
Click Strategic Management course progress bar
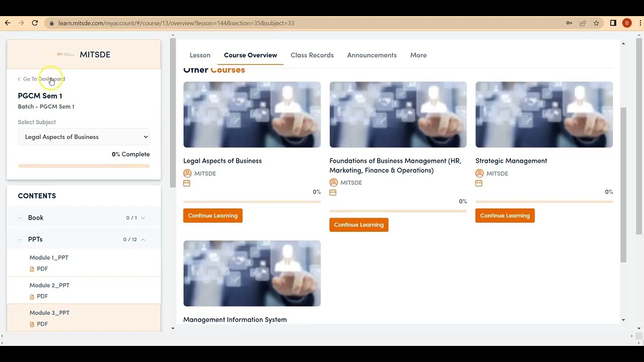(544, 202)
